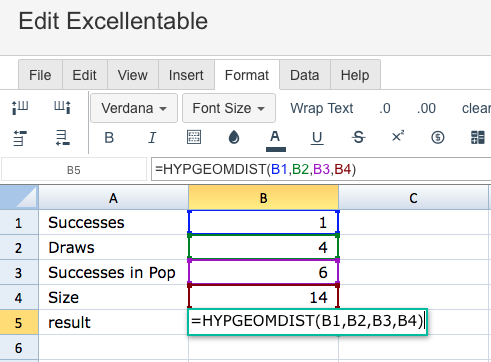The height and width of the screenshot is (362, 491).
Task: Select the cell borders icon
Action: pyautogui.click(x=194, y=137)
